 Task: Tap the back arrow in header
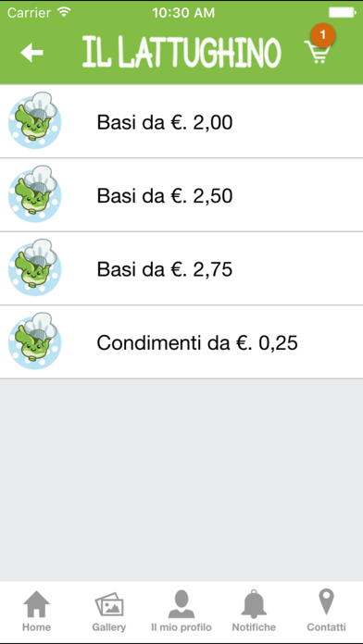[31, 53]
